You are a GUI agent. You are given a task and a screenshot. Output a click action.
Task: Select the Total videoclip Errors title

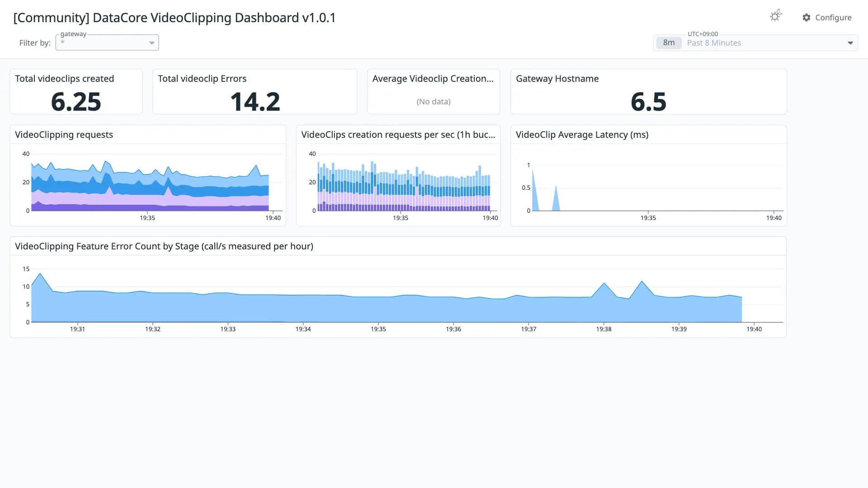point(202,79)
